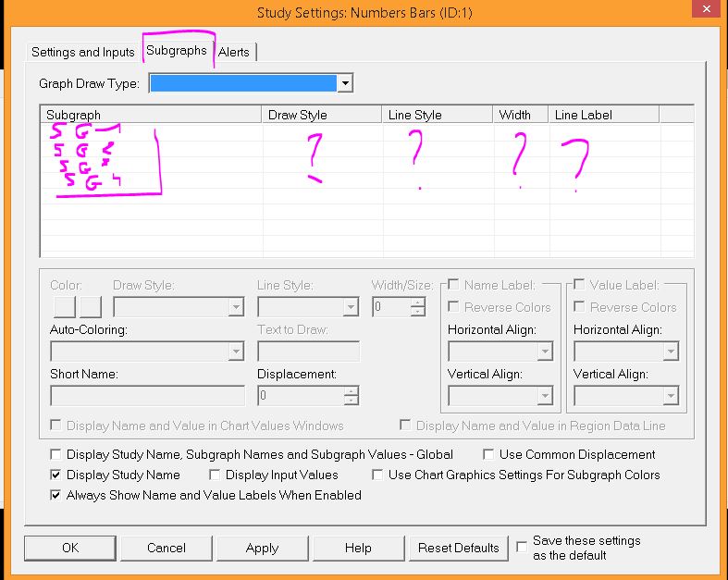
Task: Enable Display Study Name, Subgraph Names Global checkbox
Action: click(56, 453)
